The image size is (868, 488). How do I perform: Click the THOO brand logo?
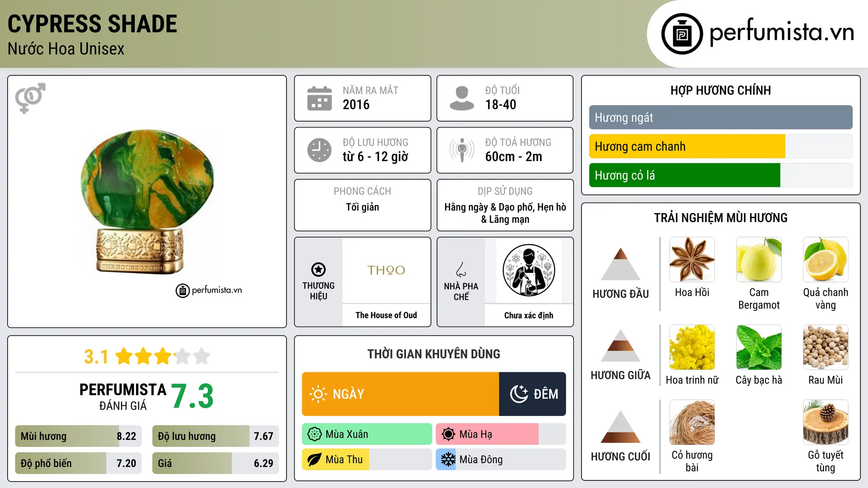(x=386, y=270)
